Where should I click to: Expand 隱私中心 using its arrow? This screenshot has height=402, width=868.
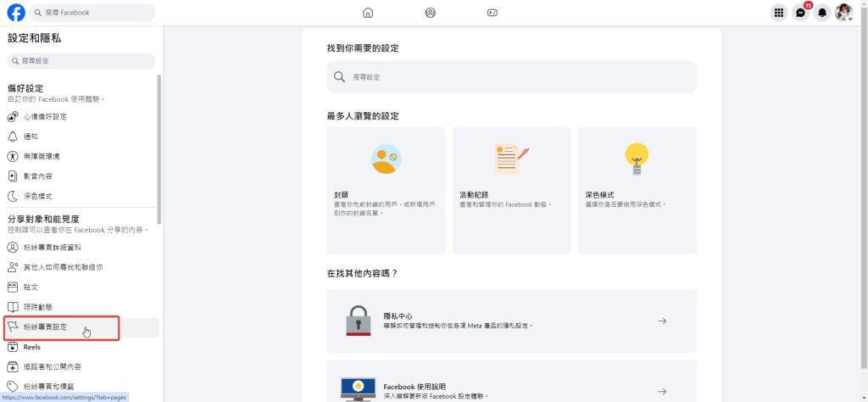[662, 321]
